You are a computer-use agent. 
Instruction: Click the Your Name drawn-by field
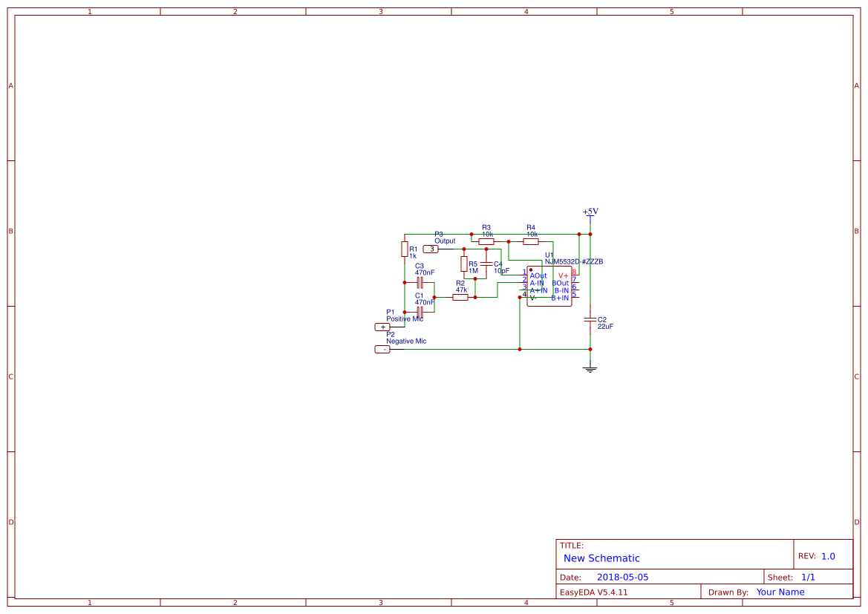click(780, 592)
